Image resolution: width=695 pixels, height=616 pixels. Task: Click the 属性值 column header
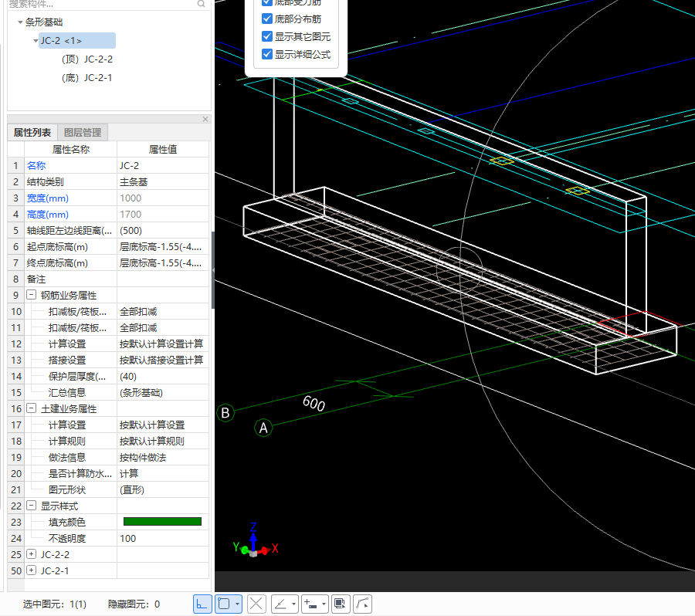[163, 149]
